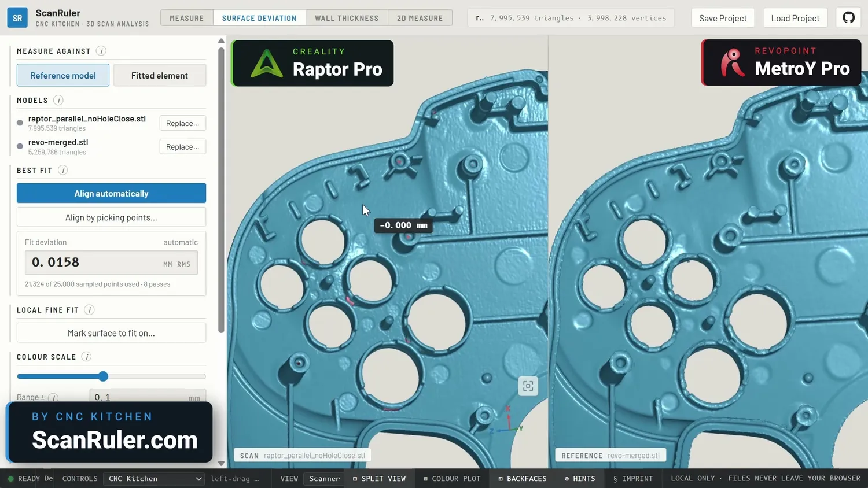The image size is (868, 488).
Task: Click the grey dot beside raptor_parallel_noHoleClose.stl
Action: coord(20,123)
